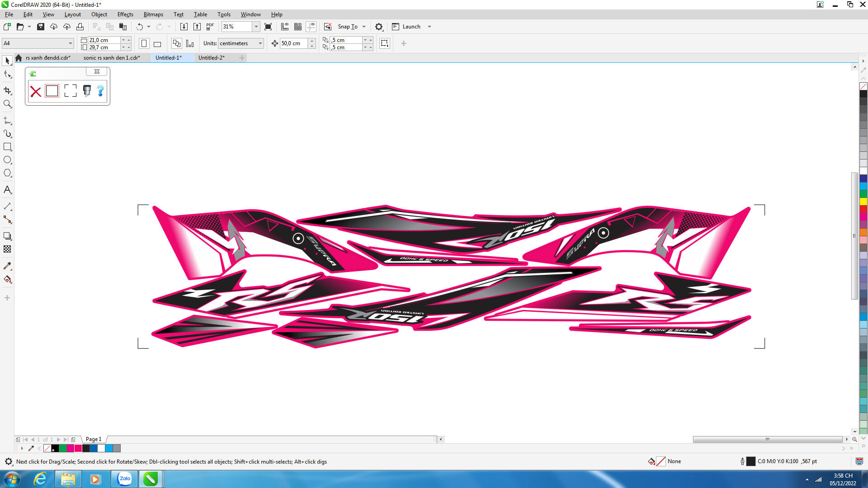Select the Freehand drawing tool

coord(7,120)
